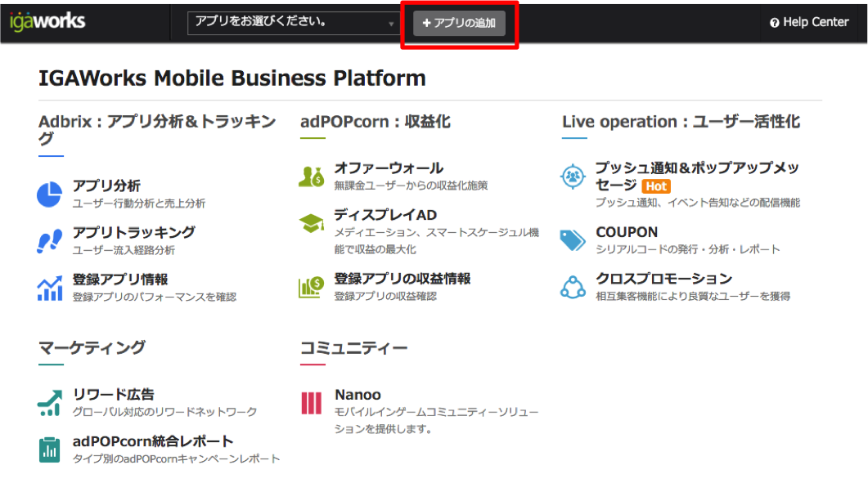Open the オファーウォール link
This screenshot has width=868, height=492.
[389, 168]
